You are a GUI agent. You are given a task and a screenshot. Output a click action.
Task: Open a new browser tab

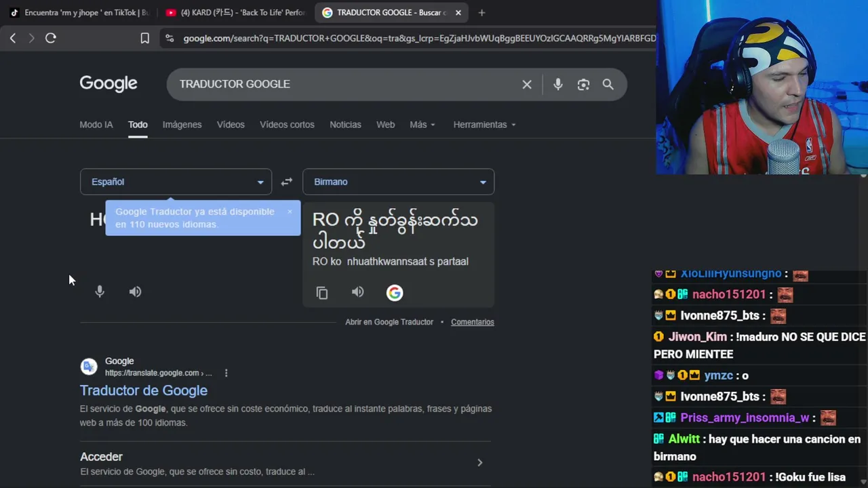coord(481,13)
